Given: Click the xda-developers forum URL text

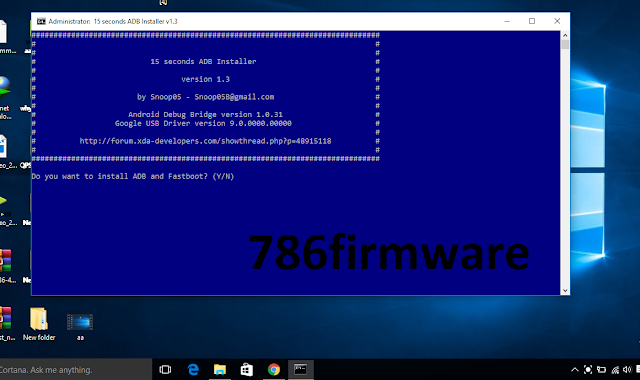Looking at the screenshot, I should 205,141.
